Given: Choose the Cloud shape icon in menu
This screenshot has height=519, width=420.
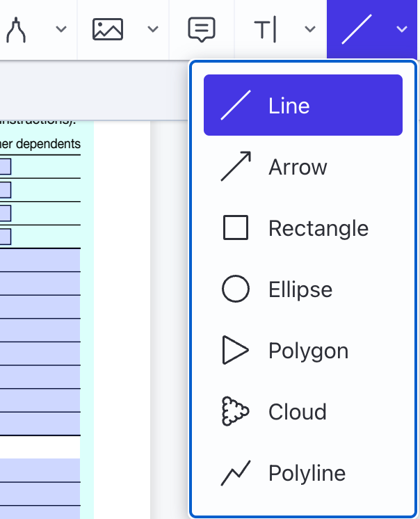Looking at the screenshot, I should (x=235, y=412).
